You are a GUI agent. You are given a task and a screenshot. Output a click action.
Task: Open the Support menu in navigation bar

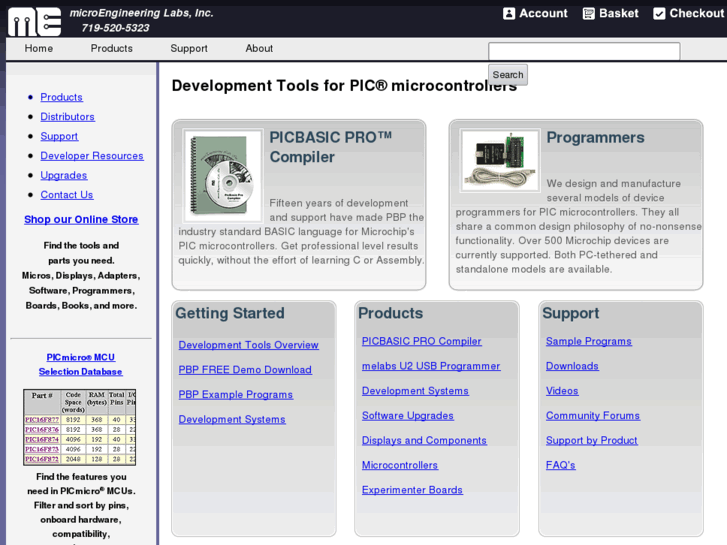pyautogui.click(x=189, y=48)
